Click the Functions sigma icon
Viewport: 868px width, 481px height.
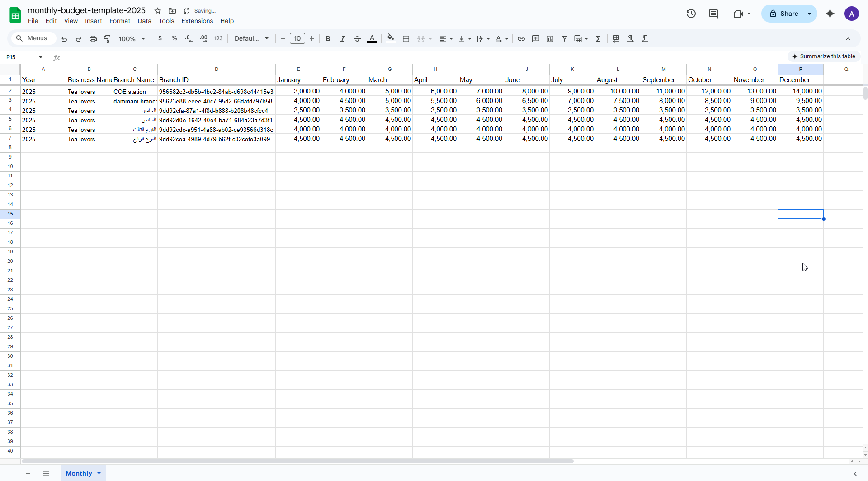(598, 39)
